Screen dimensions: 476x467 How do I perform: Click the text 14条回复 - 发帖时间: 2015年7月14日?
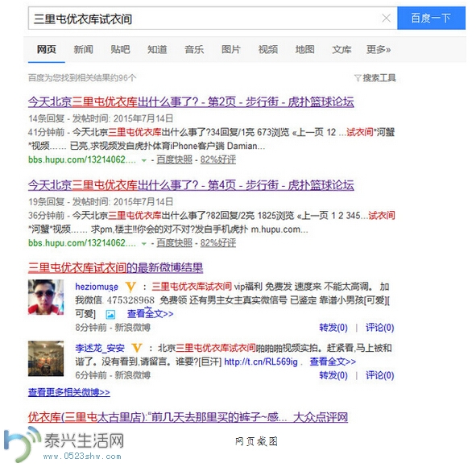(x=101, y=118)
